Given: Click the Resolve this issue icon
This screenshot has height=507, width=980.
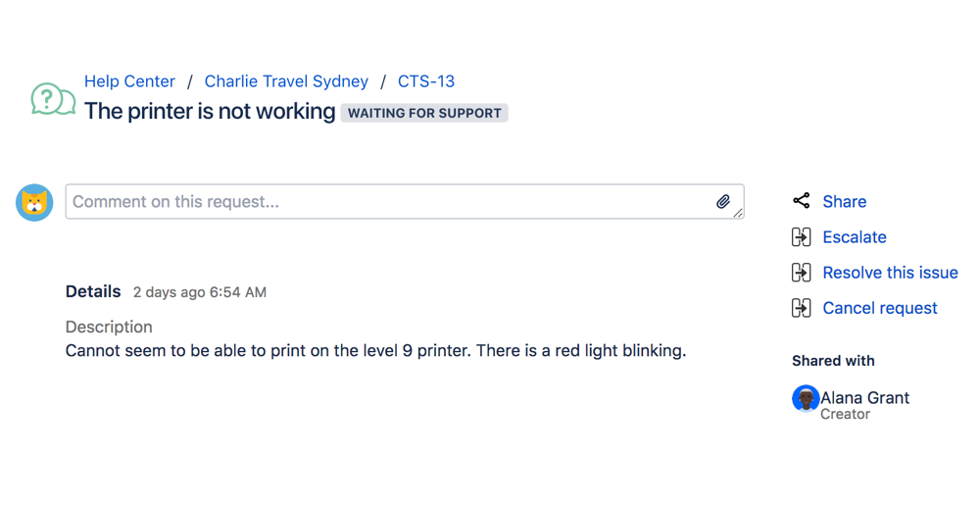Looking at the screenshot, I should (802, 273).
